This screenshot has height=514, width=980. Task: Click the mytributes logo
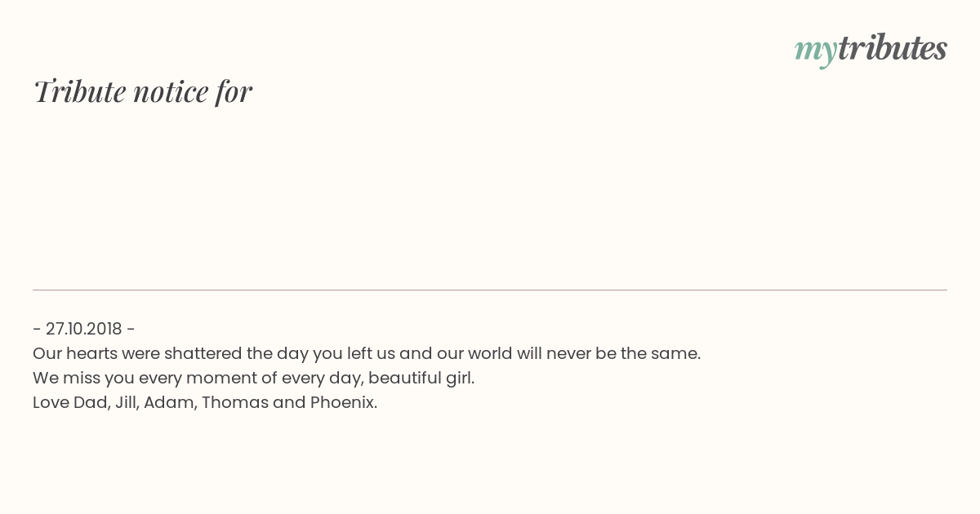871,50
